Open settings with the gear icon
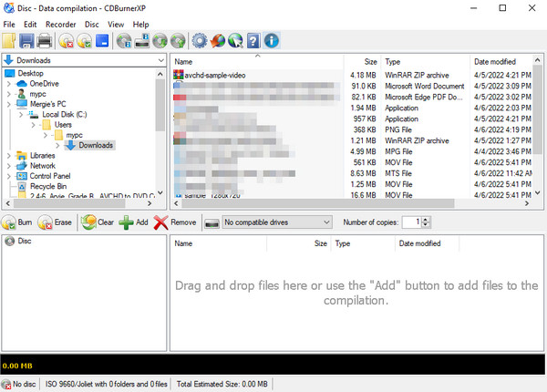This screenshot has width=547, height=392. coord(200,41)
